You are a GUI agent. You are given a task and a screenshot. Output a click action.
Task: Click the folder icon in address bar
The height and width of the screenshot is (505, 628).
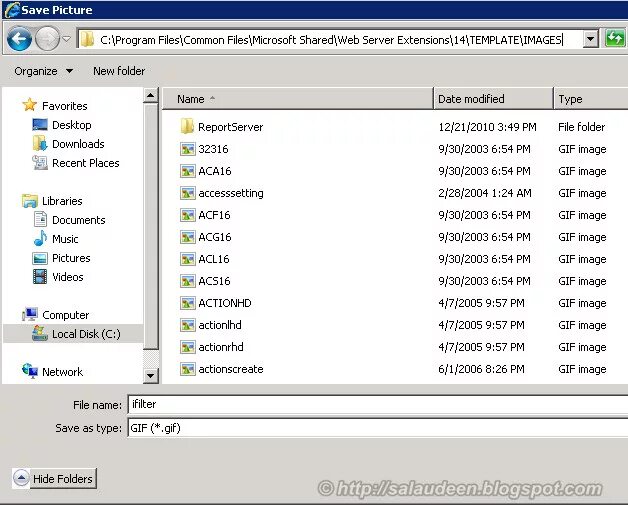pyautogui.click(x=87, y=40)
